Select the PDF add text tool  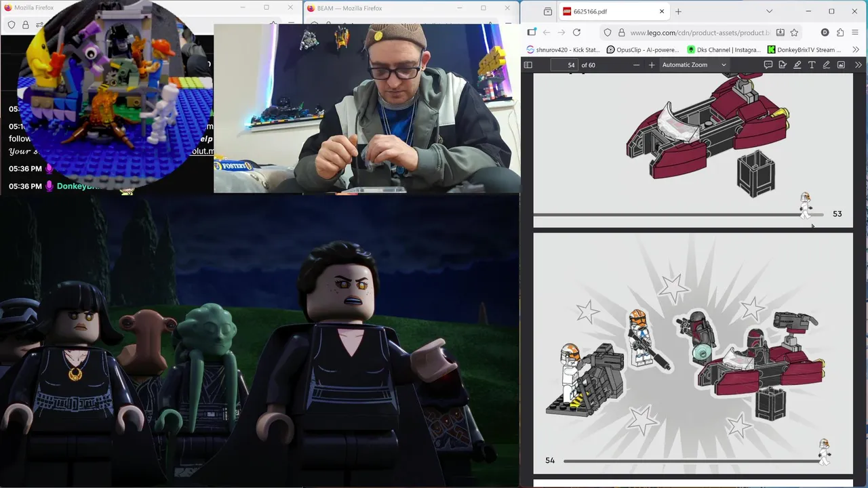coord(812,65)
